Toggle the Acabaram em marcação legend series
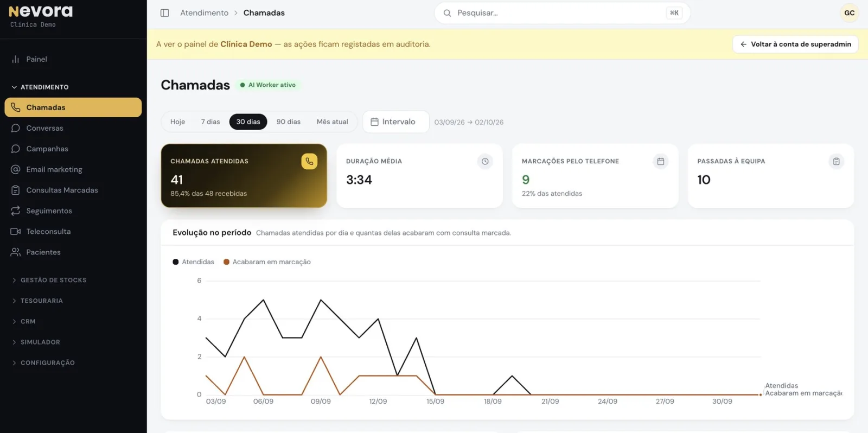 [267, 262]
